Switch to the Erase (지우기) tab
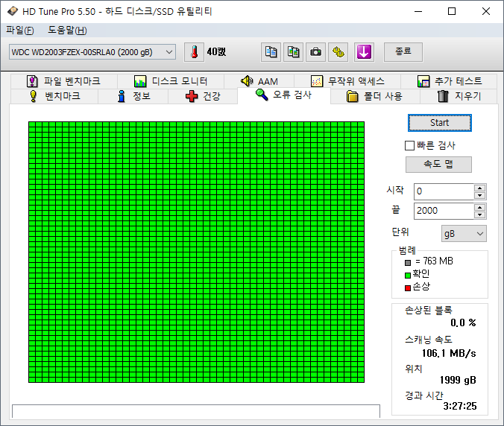The width and height of the screenshot is (504, 426). [459, 96]
